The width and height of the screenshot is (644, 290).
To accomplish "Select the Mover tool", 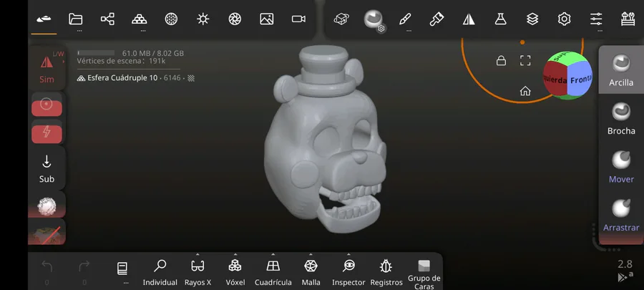I will coord(621,167).
